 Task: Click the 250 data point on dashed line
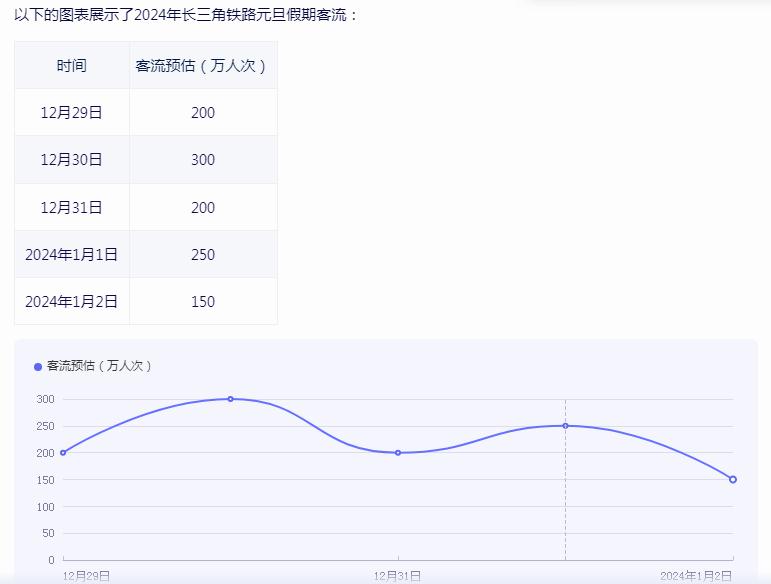[x=565, y=426]
